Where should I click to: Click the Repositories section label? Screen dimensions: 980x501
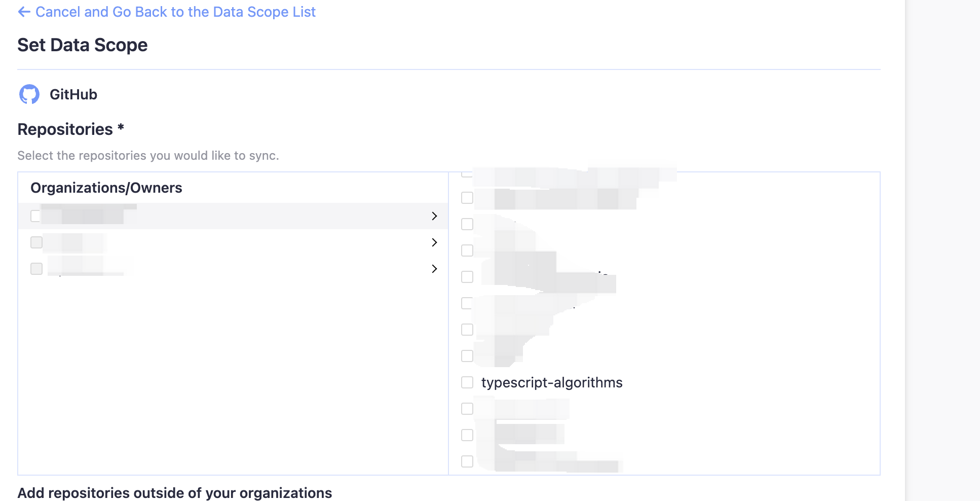[71, 129]
